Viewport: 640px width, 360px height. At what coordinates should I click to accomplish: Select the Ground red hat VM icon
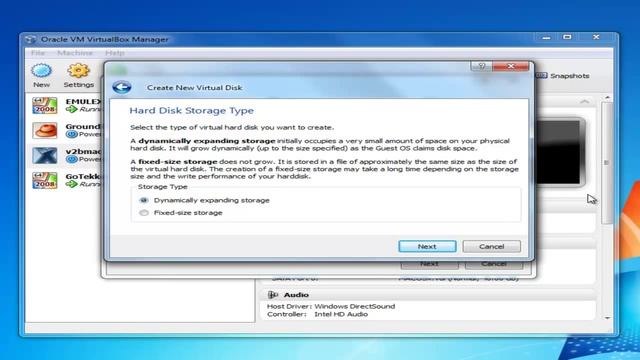(x=45, y=131)
